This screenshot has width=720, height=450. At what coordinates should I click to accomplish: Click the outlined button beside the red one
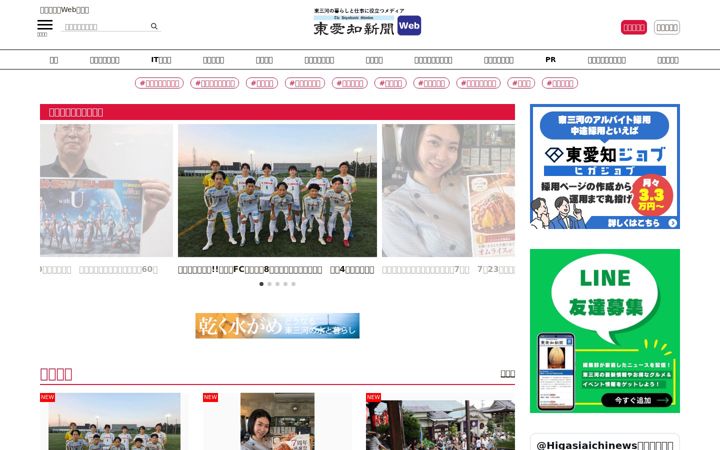(x=667, y=28)
